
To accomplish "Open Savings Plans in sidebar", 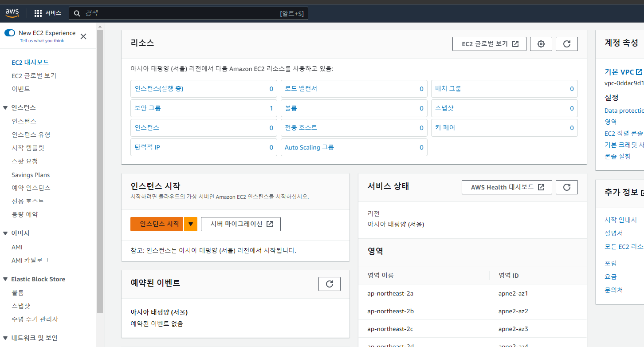I will [31, 175].
